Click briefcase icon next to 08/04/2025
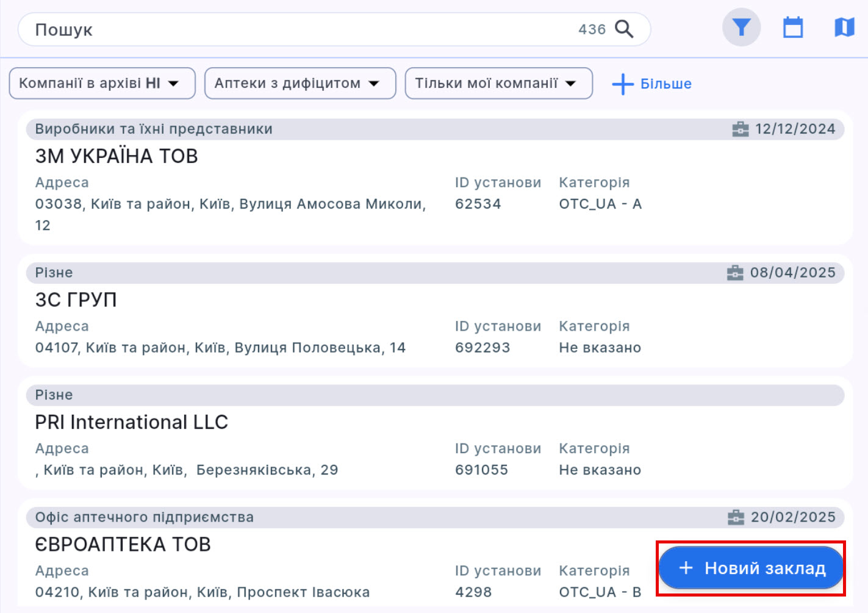Viewport: 868px width, 613px height. (x=735, y=273)
